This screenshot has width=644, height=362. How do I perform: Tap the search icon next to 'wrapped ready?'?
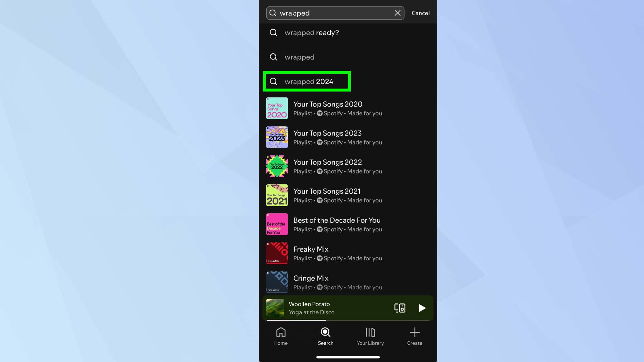(x=273, y=32)
